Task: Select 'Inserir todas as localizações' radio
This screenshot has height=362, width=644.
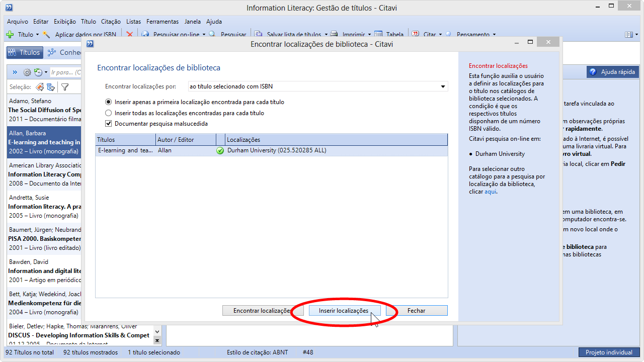Action: pos(108,113)
